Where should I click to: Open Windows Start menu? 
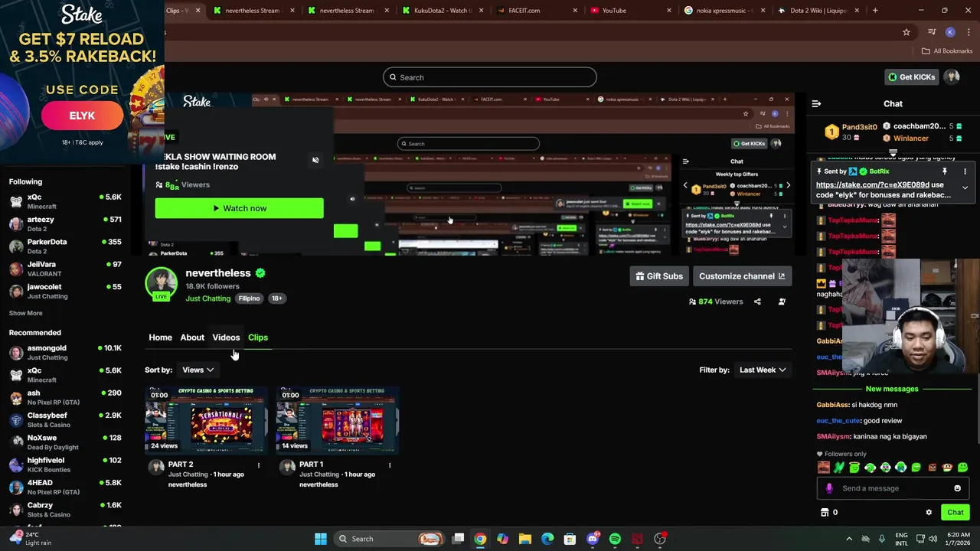[x=321, y=539]
